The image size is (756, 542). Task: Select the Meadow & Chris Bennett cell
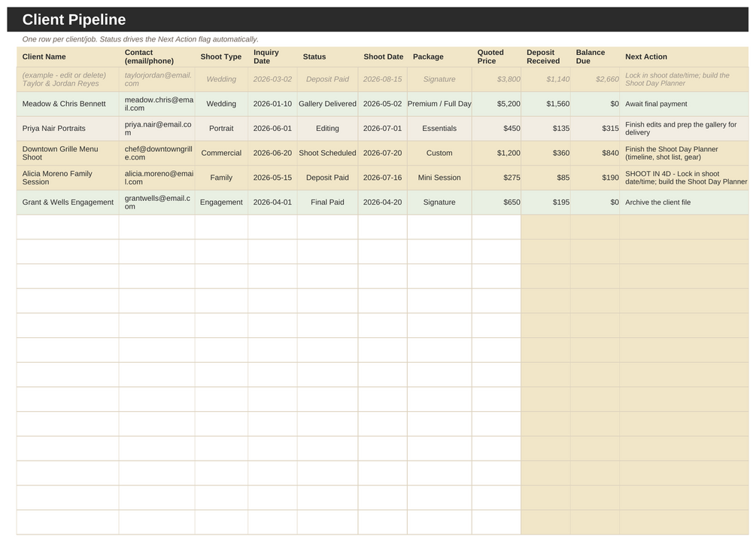(x=68, y=104)
